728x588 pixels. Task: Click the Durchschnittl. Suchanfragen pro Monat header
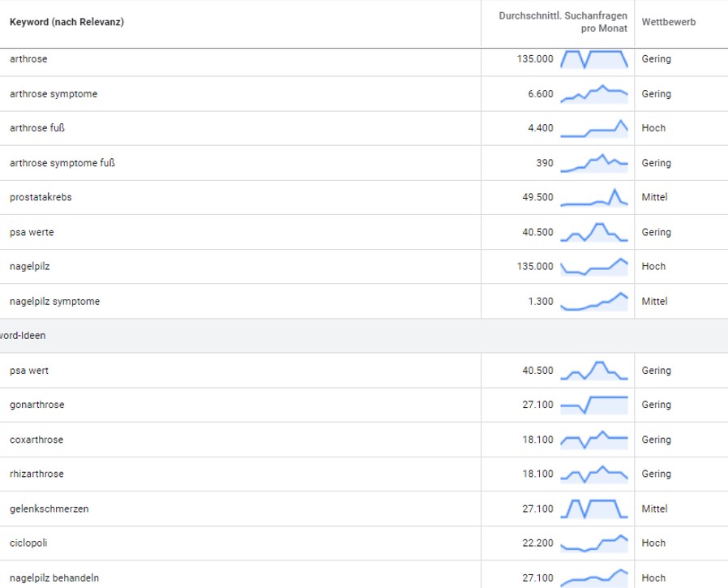pos(564,22)
